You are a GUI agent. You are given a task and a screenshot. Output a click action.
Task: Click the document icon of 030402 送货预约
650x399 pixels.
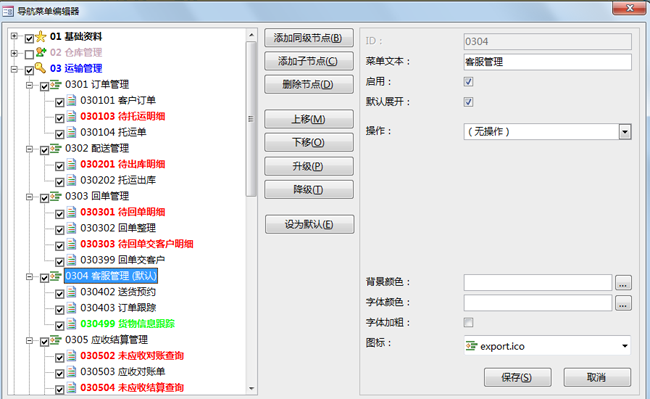click(x=71, y=292)
